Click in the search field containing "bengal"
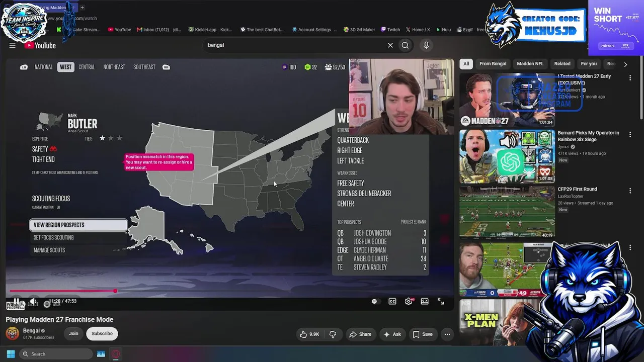 coord(294,45)
